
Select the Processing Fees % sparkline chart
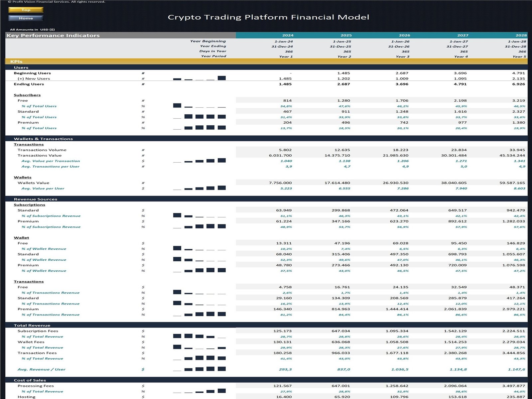[199, 391]
